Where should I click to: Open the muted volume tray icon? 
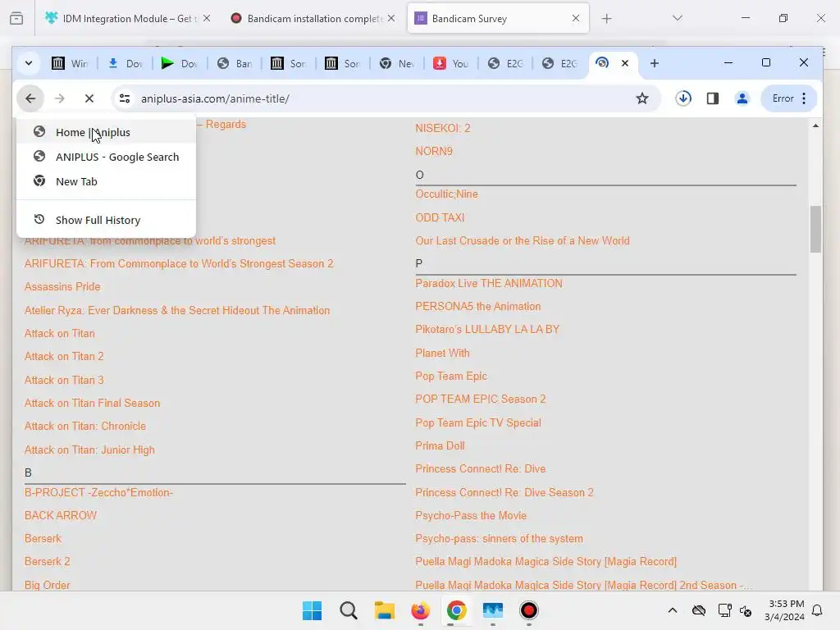(745, 610)
